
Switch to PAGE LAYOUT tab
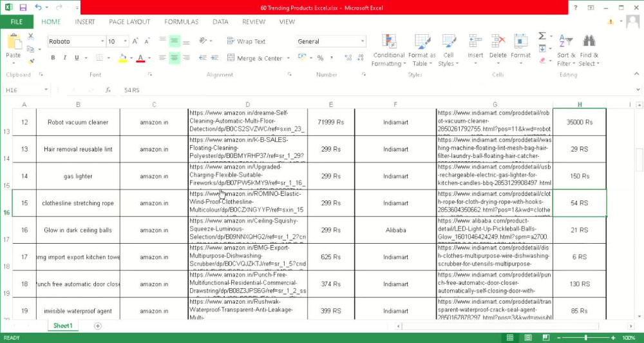click(x=129, y=22)
